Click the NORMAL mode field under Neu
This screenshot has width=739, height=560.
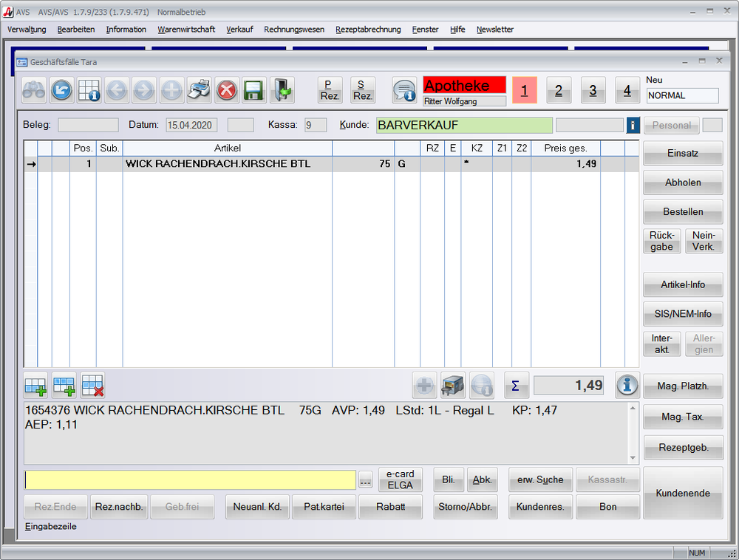click(x=681, y=95)
